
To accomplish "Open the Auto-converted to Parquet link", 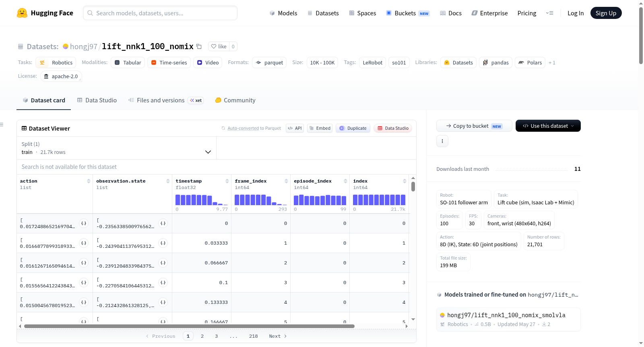I will (243, 128).
